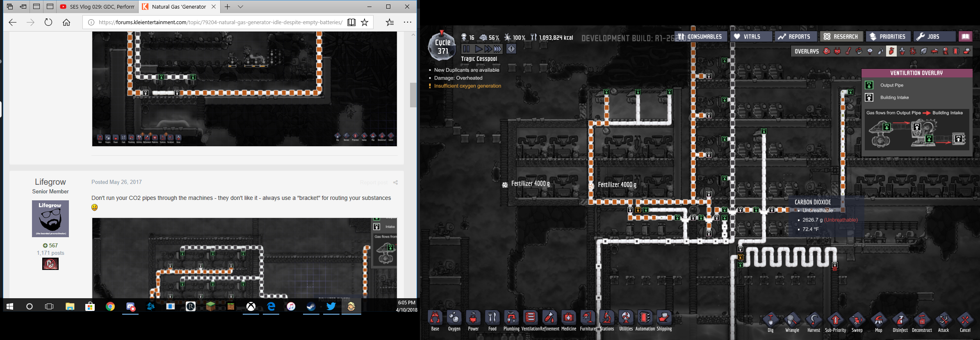
Task: Go to Edge home page
Action: coord(66,22)
